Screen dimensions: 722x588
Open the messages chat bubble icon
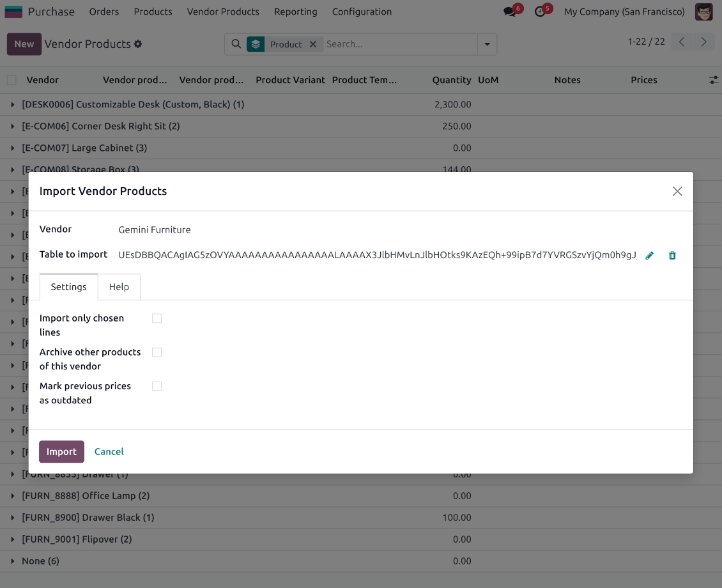coord(508,11)
